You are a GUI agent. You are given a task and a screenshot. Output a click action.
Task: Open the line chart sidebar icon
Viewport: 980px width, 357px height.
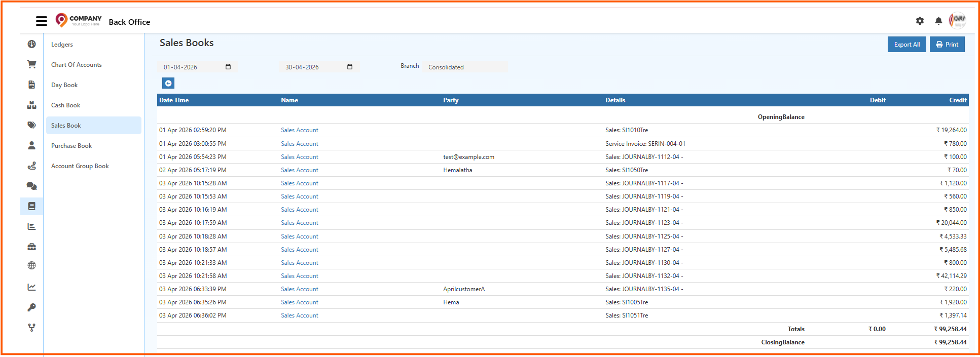[31, 287]
